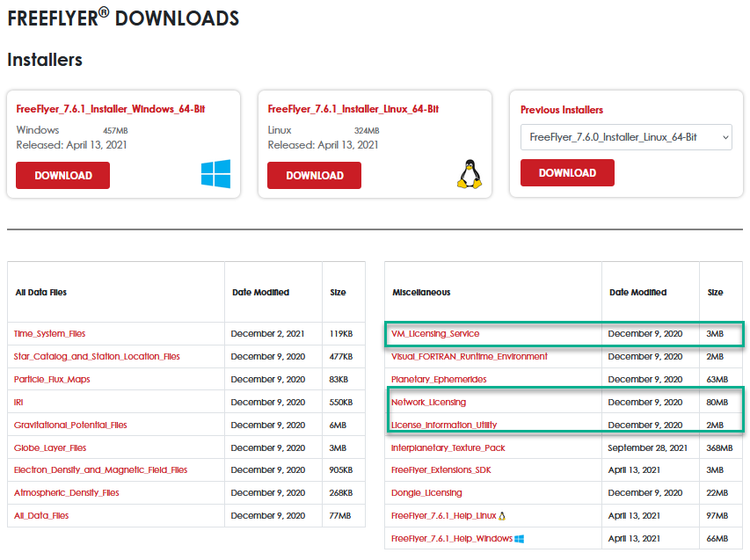Click the '119KB' size cell
Screen dimensions: 750x560
pos(341,334)
